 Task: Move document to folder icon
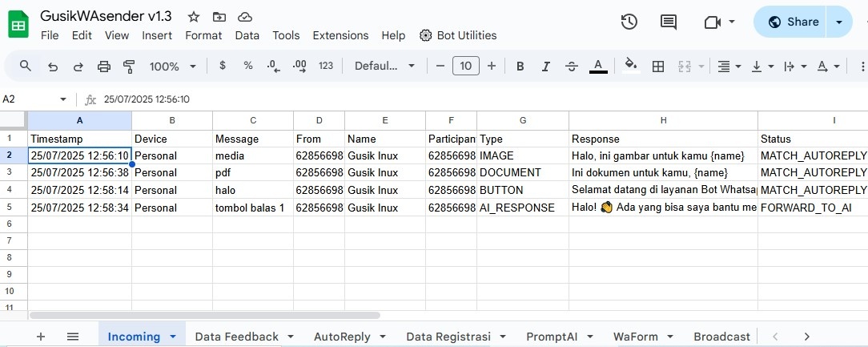point(219,17)
